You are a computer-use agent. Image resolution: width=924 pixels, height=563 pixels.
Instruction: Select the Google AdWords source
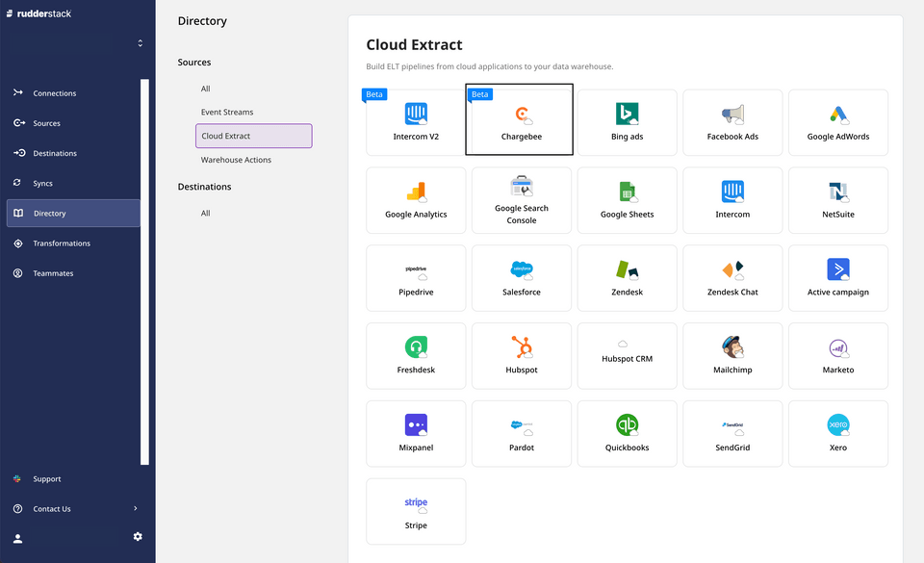838,122
